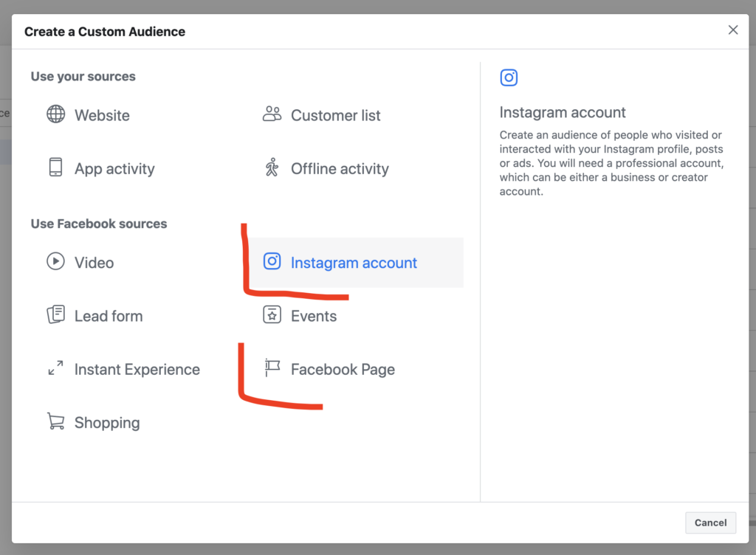Viewport: 756px width, 555px height.
Task: Click the Use Facebook sources heading
Action: point(99,224)
